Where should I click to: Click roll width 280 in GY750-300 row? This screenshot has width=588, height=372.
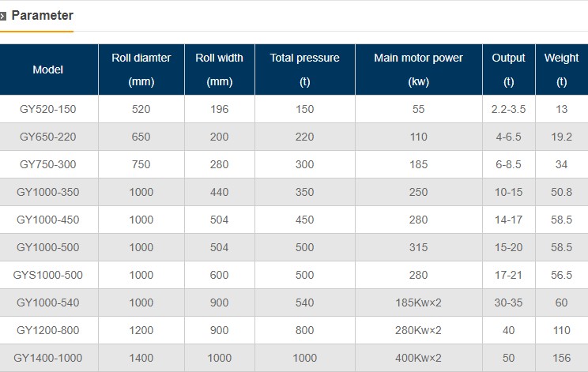point(220,164)
